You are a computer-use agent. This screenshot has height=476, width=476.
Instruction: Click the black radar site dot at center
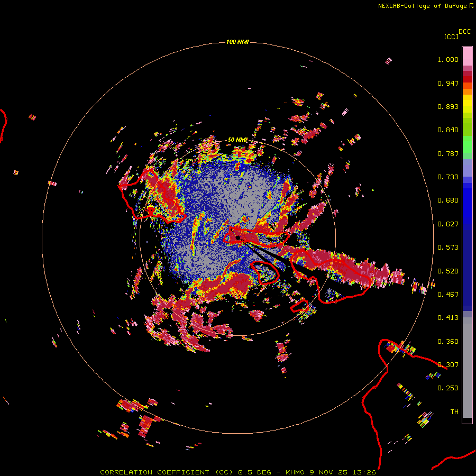click(238, 237)
